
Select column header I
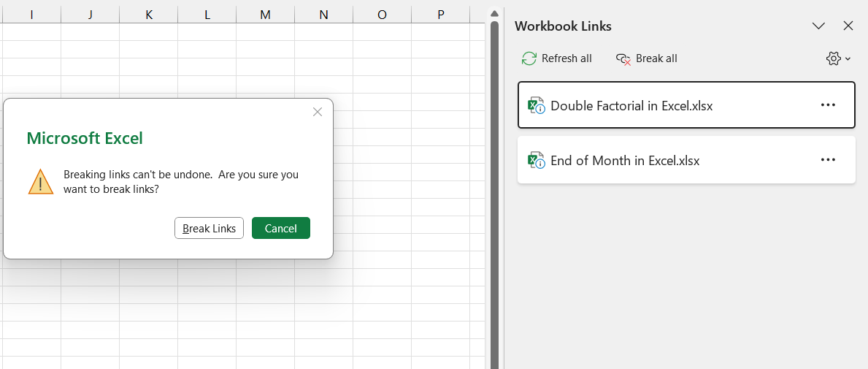click(x=31, y=15)
